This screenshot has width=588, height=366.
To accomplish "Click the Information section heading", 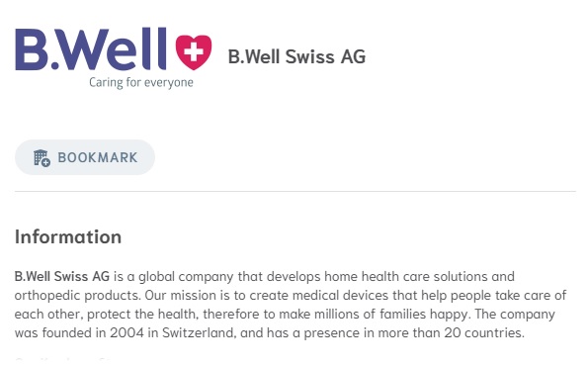I will pos(68,236).
